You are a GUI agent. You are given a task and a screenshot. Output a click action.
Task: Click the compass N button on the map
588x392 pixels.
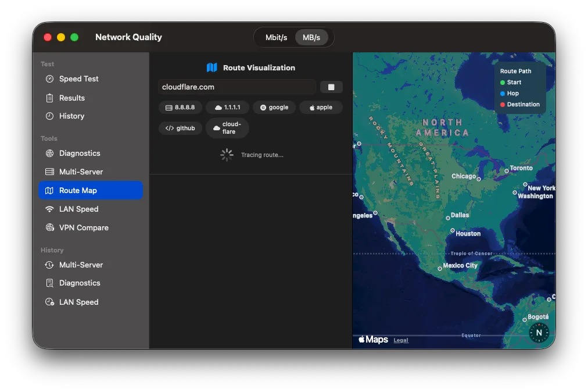click(539, 333)
